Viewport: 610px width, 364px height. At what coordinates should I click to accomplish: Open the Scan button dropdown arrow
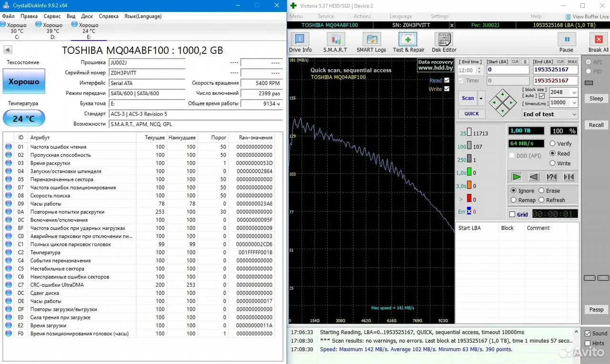[x=481, y=98]
